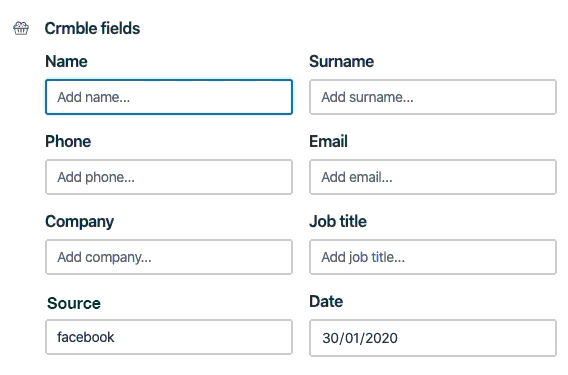This screenshot has height=375, width=568.
Task: Select the Add job title input
Action: [433, 257]
